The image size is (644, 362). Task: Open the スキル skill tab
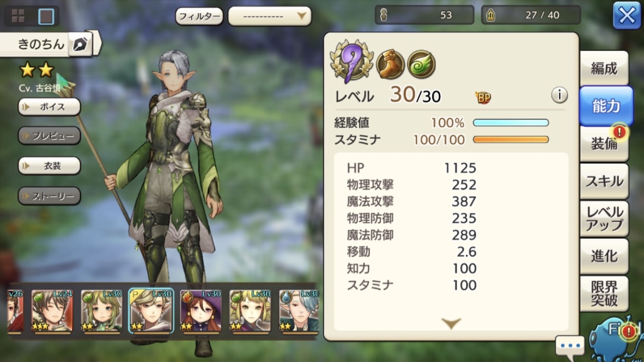click(604, 181)
